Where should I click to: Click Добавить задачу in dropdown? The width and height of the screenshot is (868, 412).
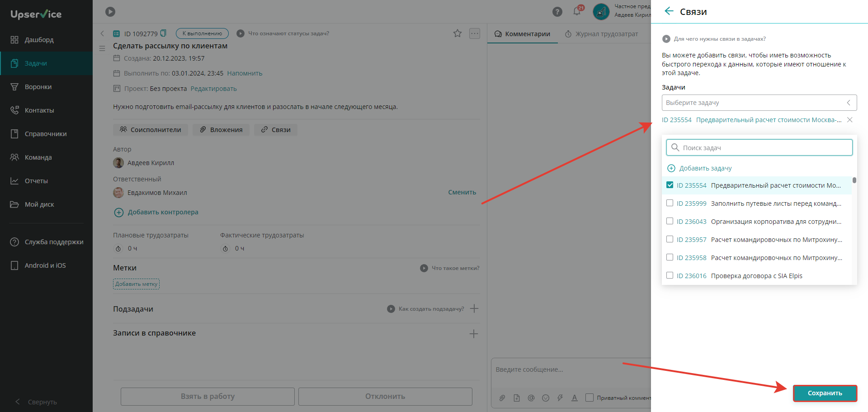coord(699,168)
